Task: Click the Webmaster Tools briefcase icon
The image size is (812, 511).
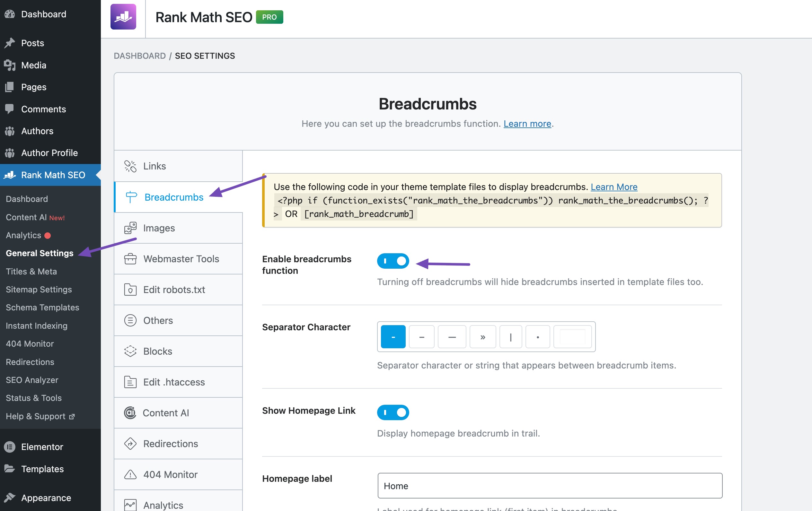Action: [x=130, y=259]
